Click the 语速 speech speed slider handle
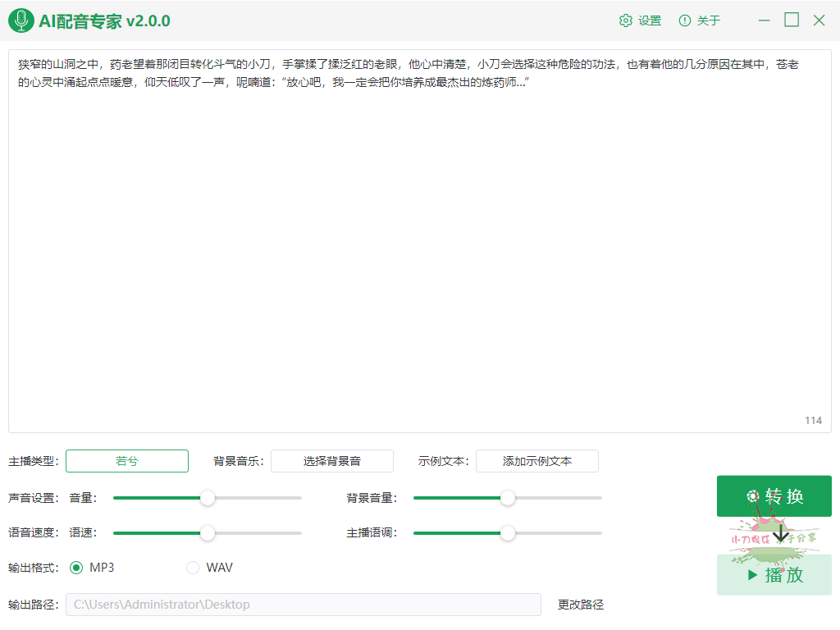Image resolution: width=840 pixels, height=630 pixels. 208,533
